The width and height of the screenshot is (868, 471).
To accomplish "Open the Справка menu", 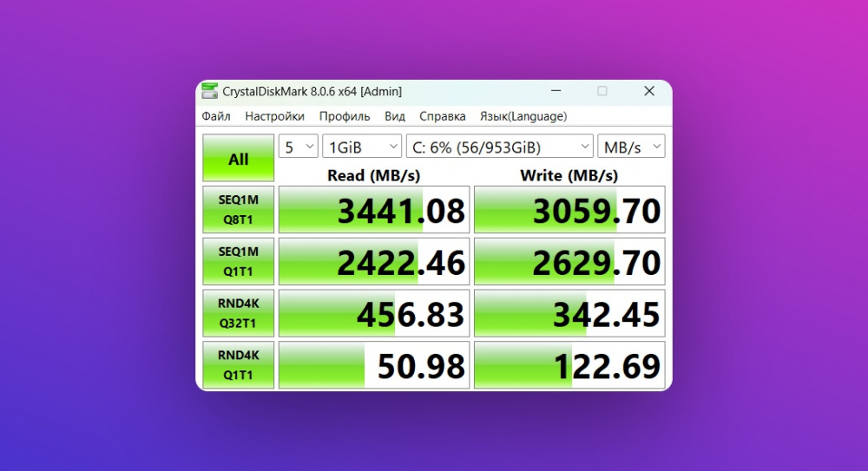I will click(x=443, y=116).
